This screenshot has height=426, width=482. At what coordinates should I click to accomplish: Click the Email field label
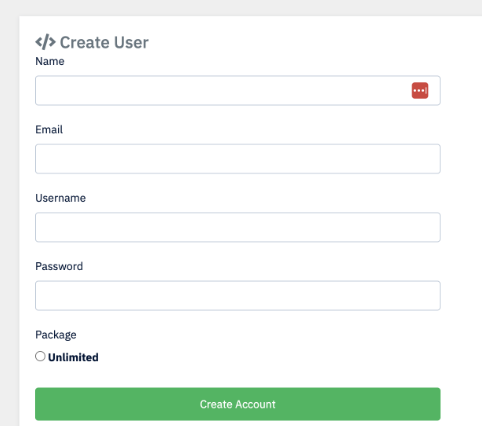[x=49, y=130]
